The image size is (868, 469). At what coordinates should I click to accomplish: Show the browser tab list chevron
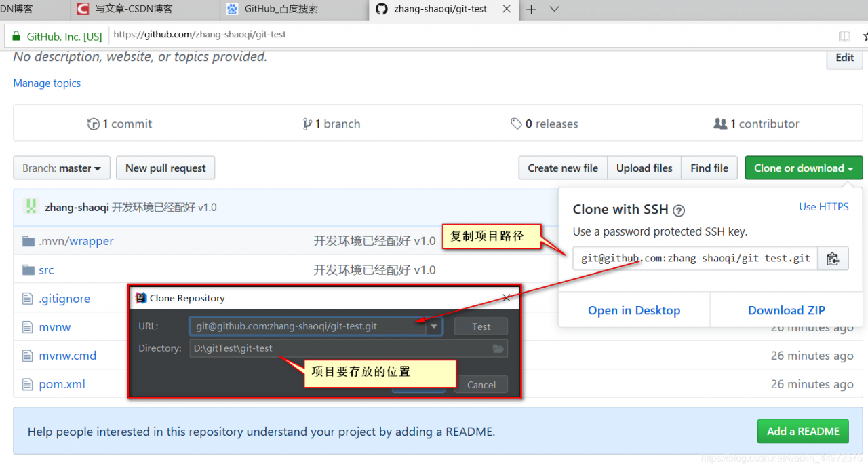click(554, 9)
